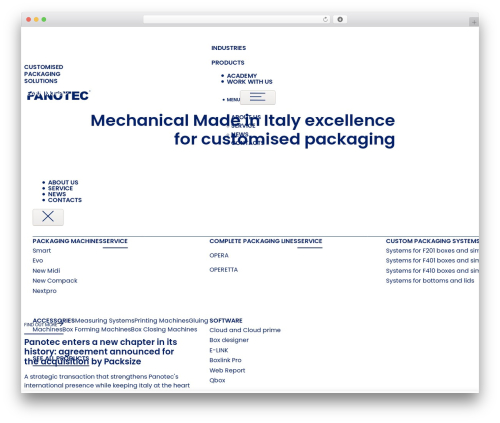Image resolution: width=500 pixels, height=423 pixels.
Task: Open the Software heading
Action: [226, 321]
